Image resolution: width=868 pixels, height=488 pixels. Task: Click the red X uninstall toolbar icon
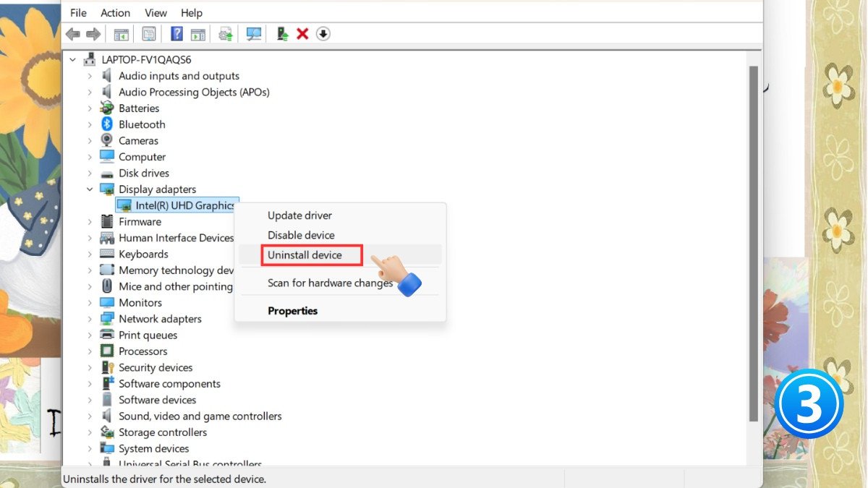pos(303,34)
